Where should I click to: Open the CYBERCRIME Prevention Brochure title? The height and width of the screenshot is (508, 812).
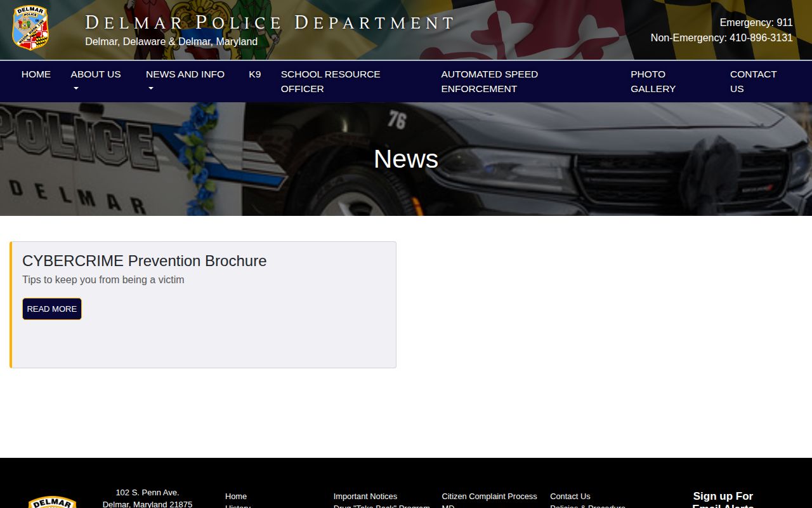[144, 261]
